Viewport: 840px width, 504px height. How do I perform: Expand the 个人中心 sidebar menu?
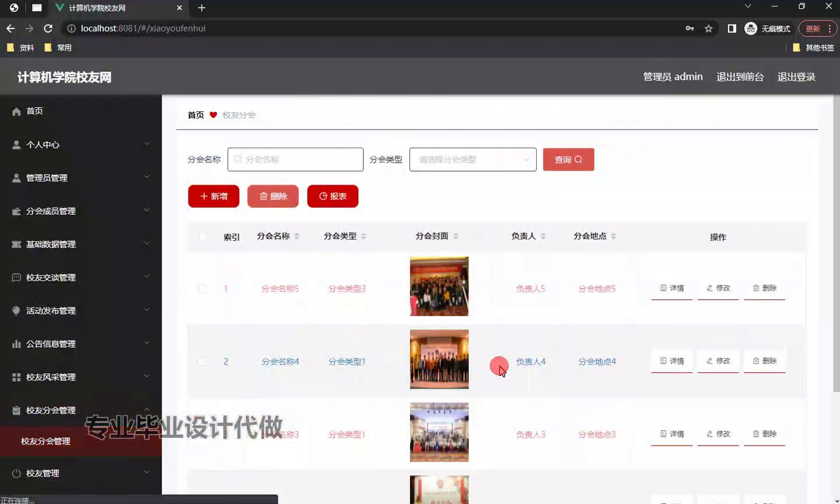(80, 145)
